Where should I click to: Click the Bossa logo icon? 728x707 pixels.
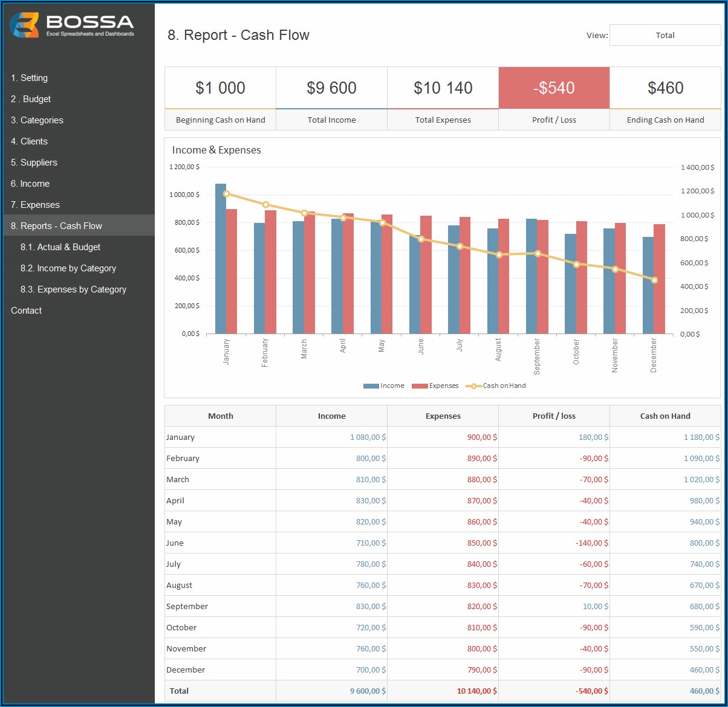point(24,25)
